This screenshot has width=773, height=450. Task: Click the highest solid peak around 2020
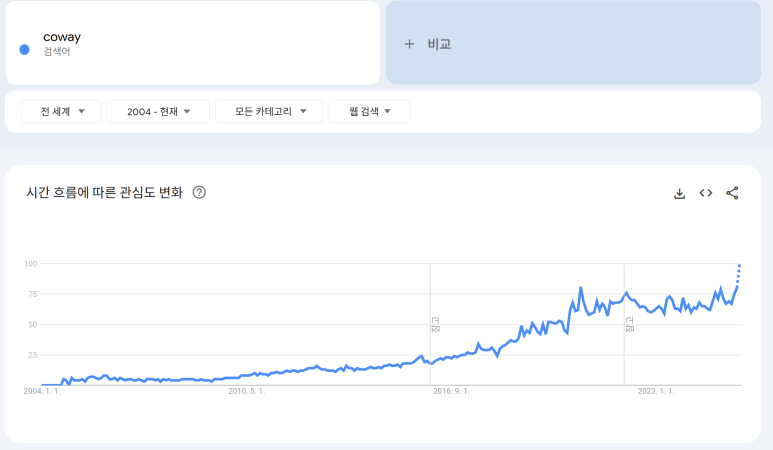pyautogui.click(x=581, y=289)
